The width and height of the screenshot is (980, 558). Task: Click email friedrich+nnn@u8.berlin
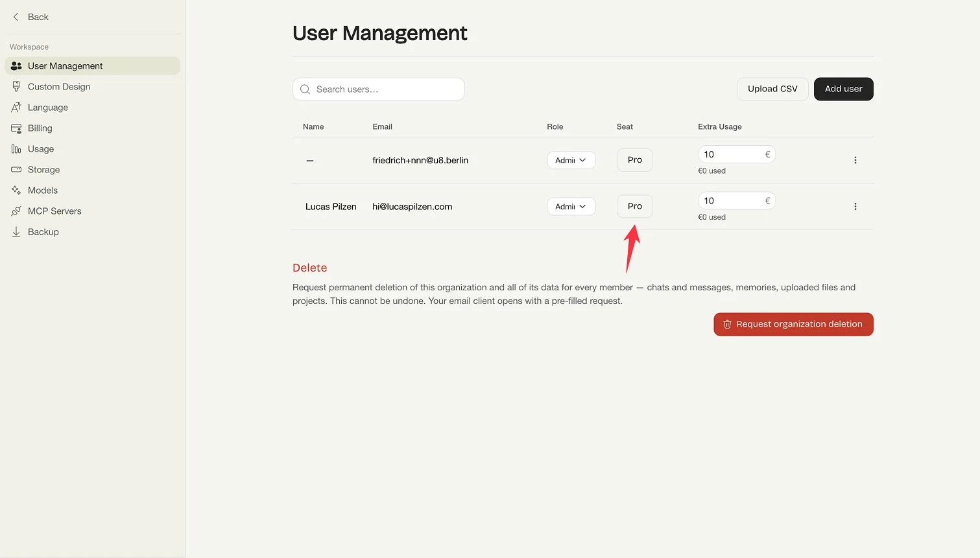tap(420, 160)
